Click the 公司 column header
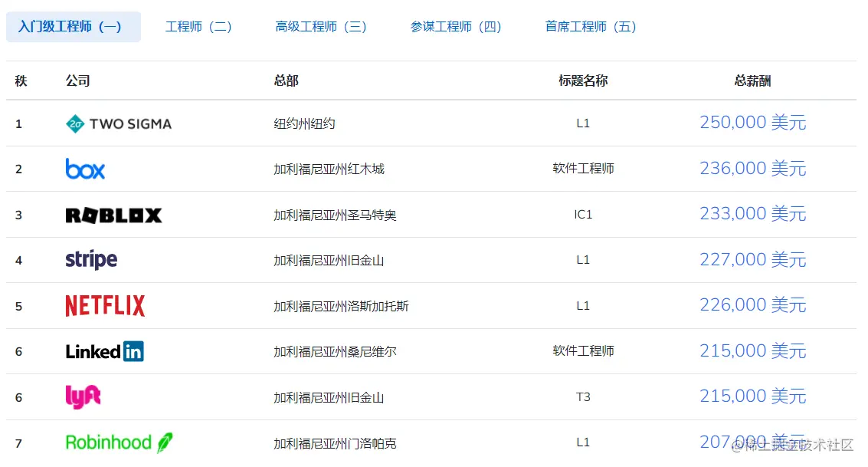The width and height of the screenshot is (868, 467). click(77, 81)
